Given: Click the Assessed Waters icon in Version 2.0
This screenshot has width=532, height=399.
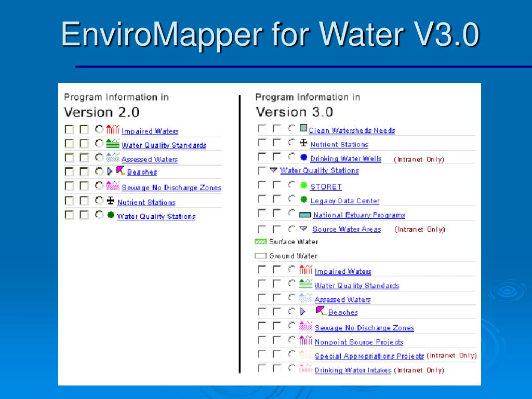Looking at the screenshot, I should coord(113,157).
